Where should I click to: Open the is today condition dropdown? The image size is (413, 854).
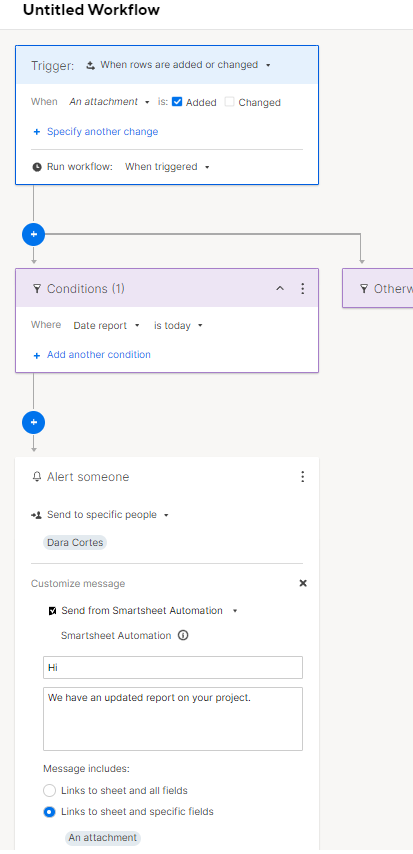[x=178, y=326]
